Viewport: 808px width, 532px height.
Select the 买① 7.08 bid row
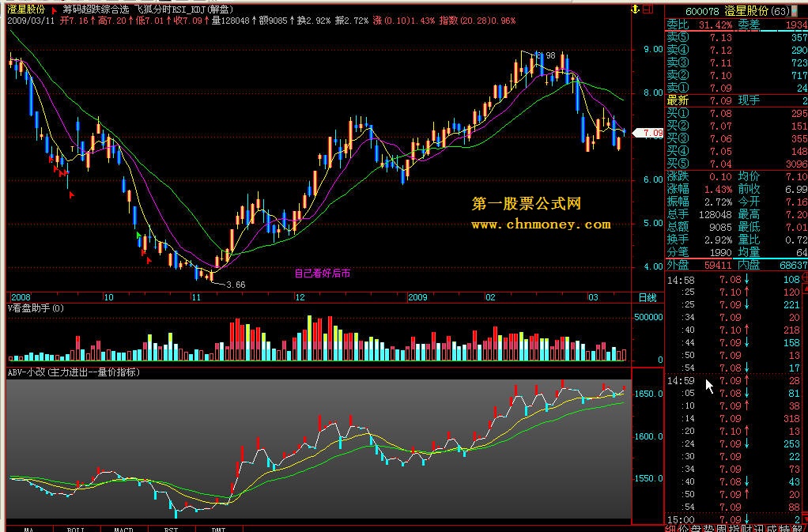737,113
